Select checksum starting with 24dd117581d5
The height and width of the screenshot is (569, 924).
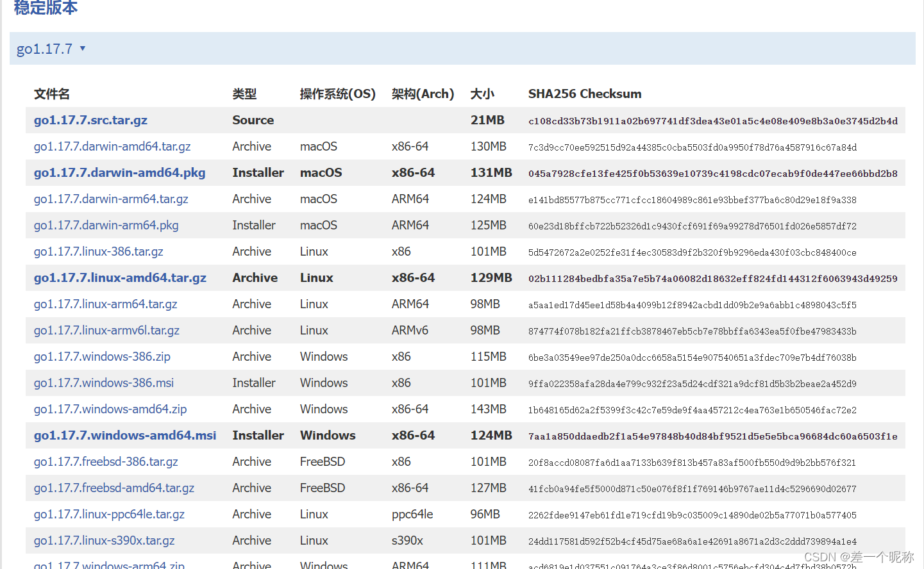693,541
